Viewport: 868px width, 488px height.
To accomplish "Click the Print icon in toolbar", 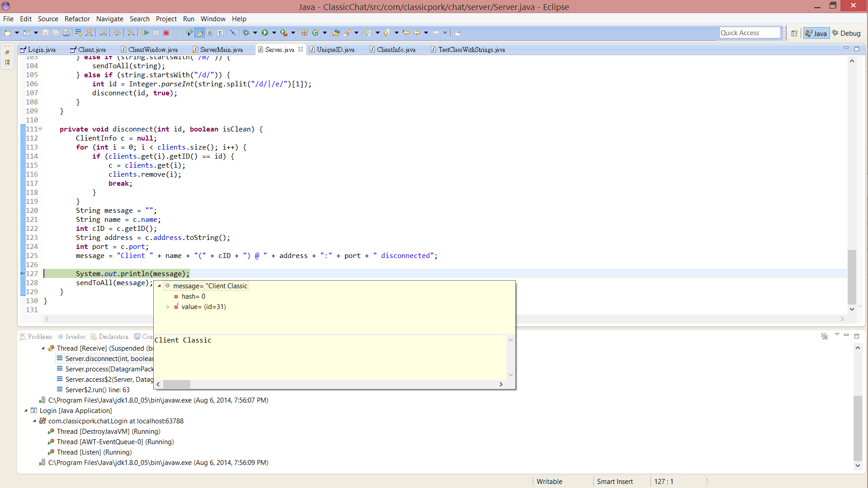I will click(x=66, y=33).
